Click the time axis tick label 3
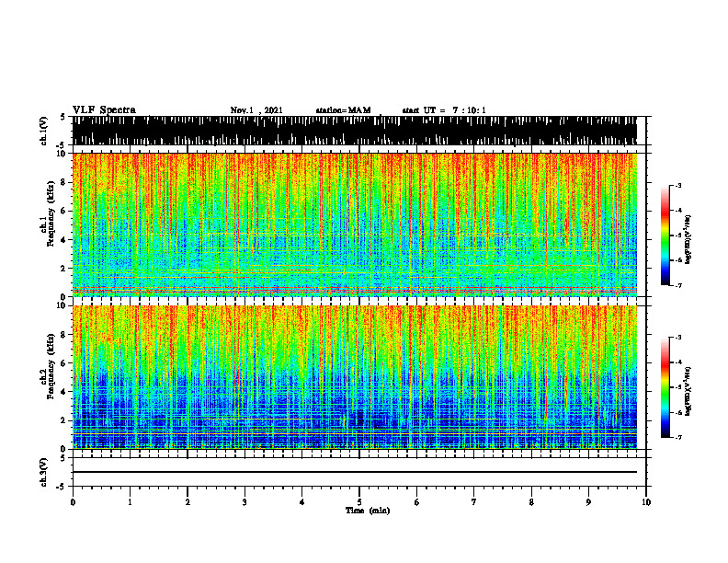 click(x=245, y=502)
